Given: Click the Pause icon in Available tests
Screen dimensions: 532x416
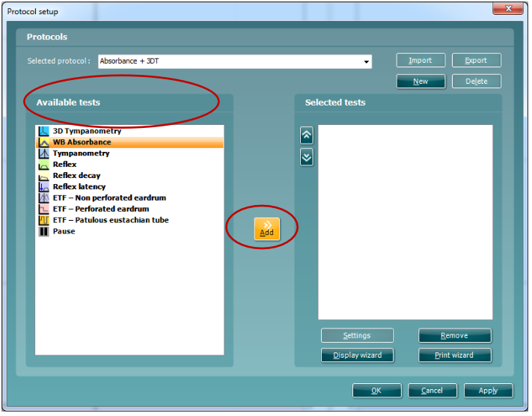Looking at the screenshot, I should tap(43, 232).
